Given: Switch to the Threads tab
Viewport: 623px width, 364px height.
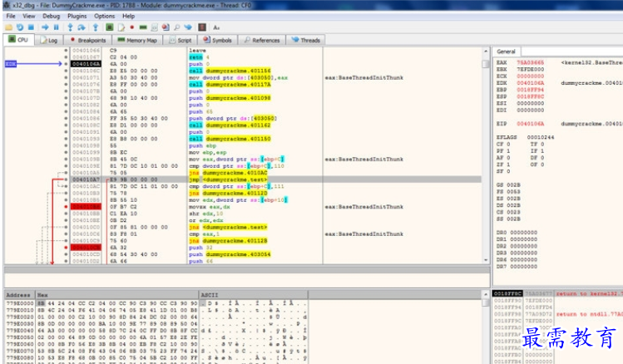Looking at the screenshot, I should point(305,40).
